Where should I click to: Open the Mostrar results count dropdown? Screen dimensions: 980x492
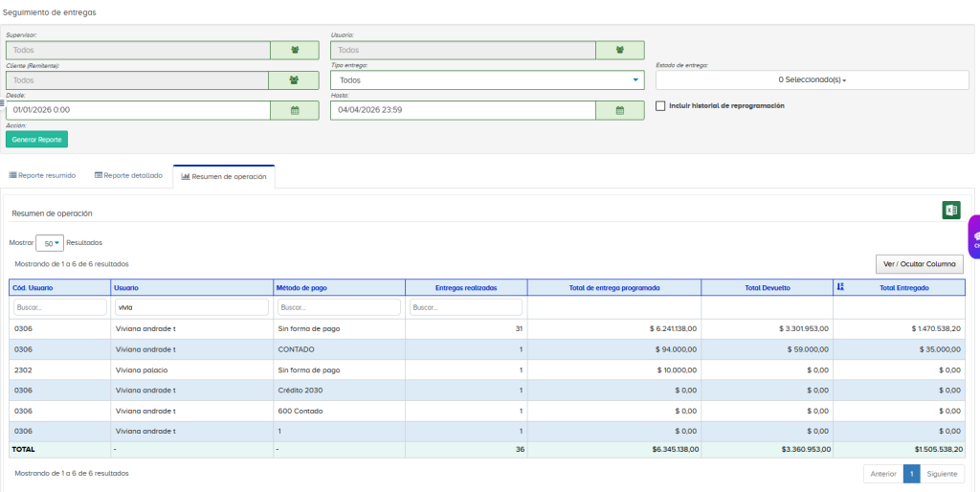coord(50,243)
